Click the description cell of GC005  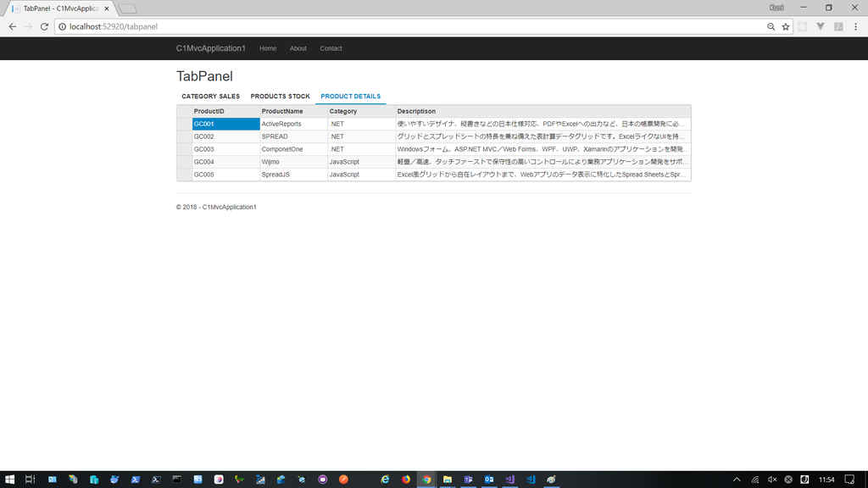(543, 175)
